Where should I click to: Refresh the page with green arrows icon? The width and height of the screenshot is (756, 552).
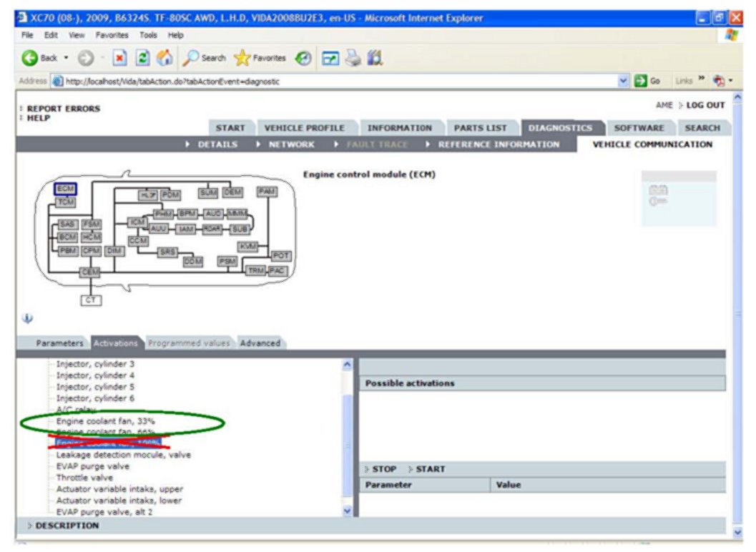tap(142, 58)
